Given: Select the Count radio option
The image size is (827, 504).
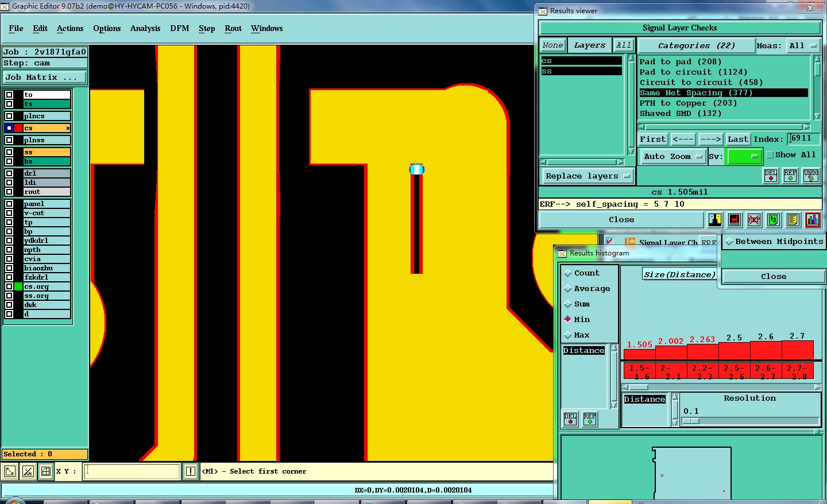Looking at the screenshot, I should click(x=568, y=273).
